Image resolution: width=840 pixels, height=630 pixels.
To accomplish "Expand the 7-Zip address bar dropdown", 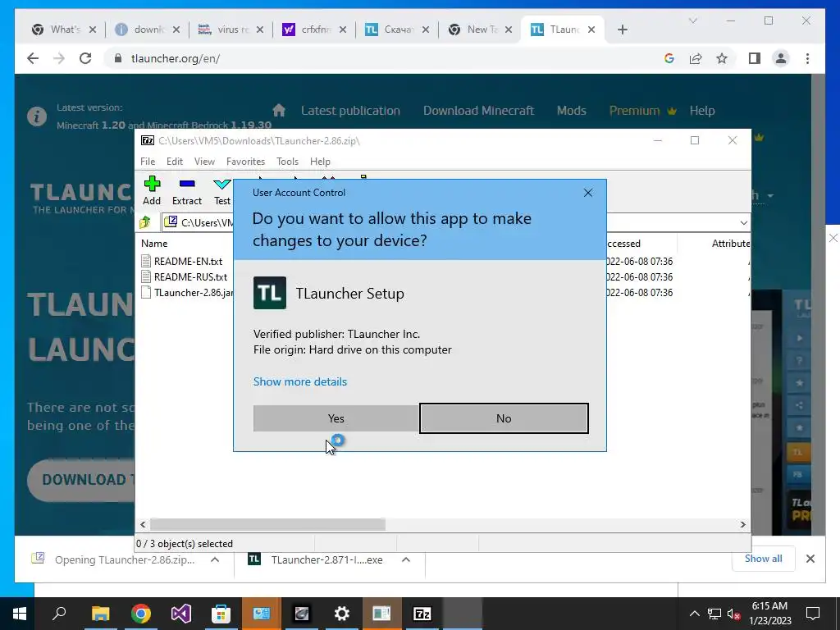I will [x=743, y=223].
